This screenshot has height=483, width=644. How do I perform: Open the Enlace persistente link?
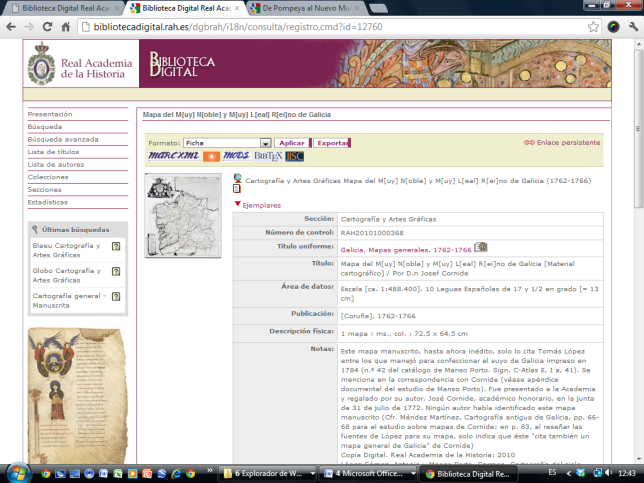(562, 143)
